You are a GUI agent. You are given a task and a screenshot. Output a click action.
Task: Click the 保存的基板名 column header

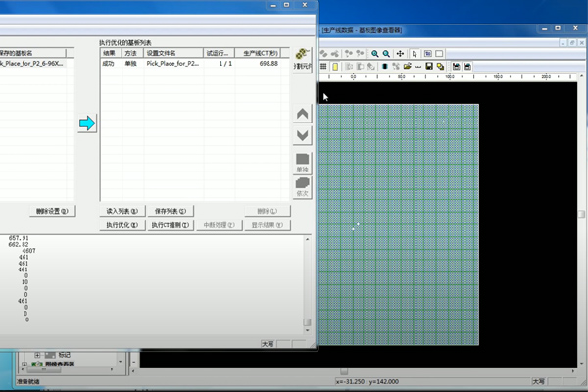click(x=32, y=53)
